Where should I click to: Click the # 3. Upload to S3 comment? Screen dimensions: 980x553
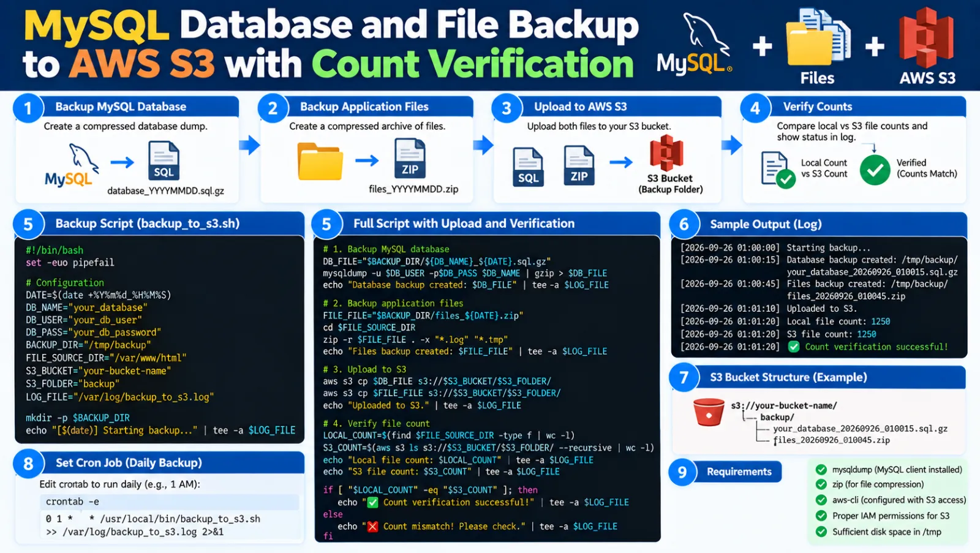coord(364,369)
